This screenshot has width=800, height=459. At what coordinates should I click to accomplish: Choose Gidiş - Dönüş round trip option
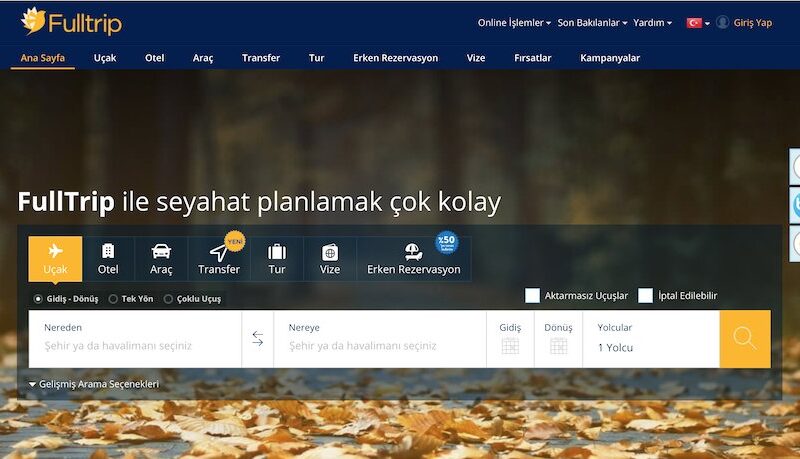66,299
